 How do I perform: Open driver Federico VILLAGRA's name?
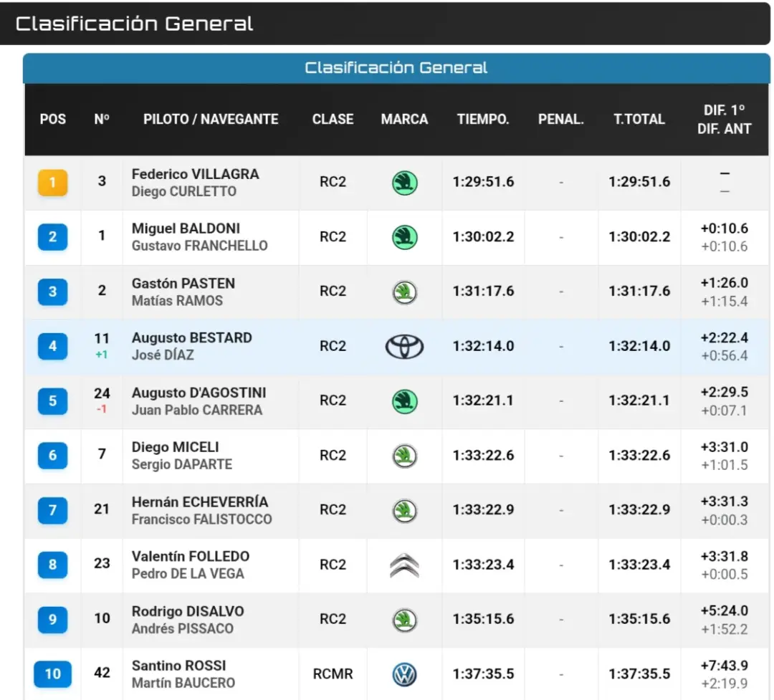[196, 174]
